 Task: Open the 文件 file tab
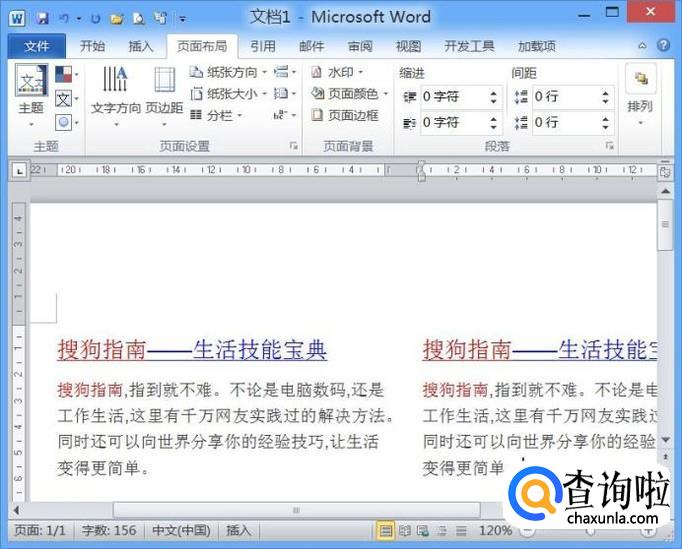[x=37, y=46]
